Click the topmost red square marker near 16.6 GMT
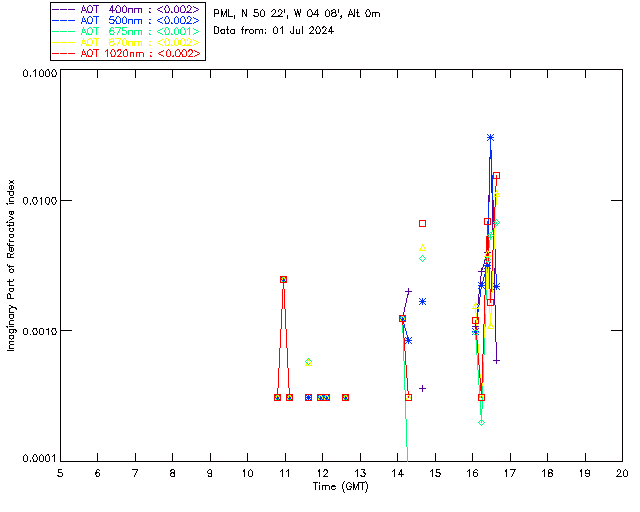Image resolution: width=640 pixels, height=512 pixels. pos(496,176)
